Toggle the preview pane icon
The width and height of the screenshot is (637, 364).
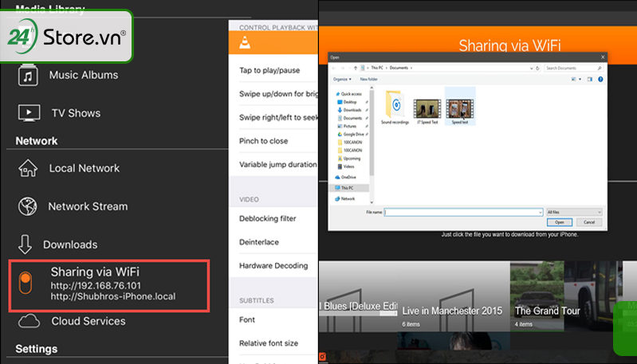(x=590, y=79)
